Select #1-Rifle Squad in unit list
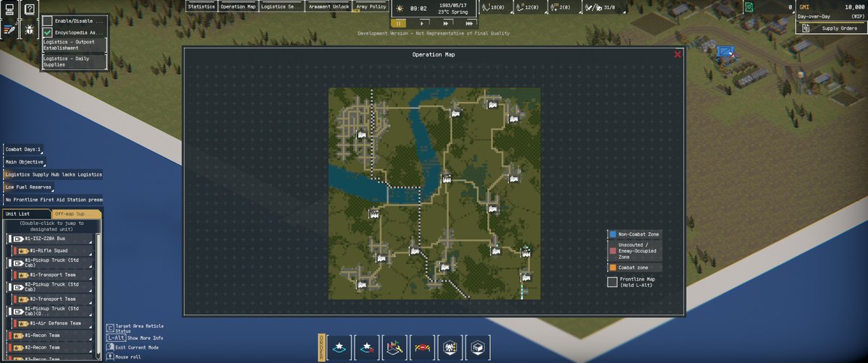868x363 pixels. tap(53, 251)
